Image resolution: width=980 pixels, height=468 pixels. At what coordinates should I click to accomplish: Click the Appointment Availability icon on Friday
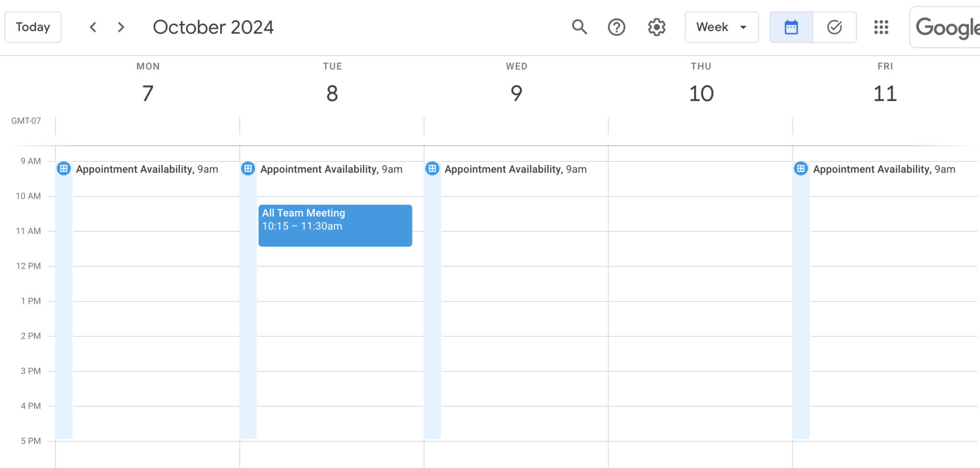(801, 169)
